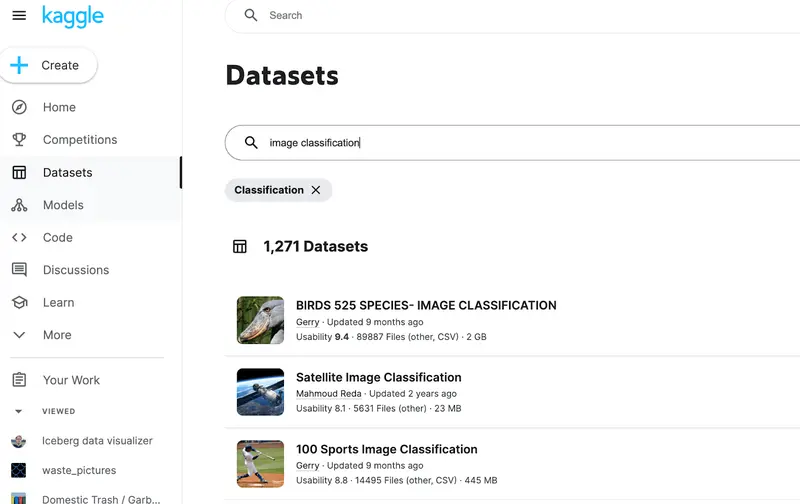Click the Datasets page heading
The height and width of the screenshot is (504, 800).
tap(282, 75)
